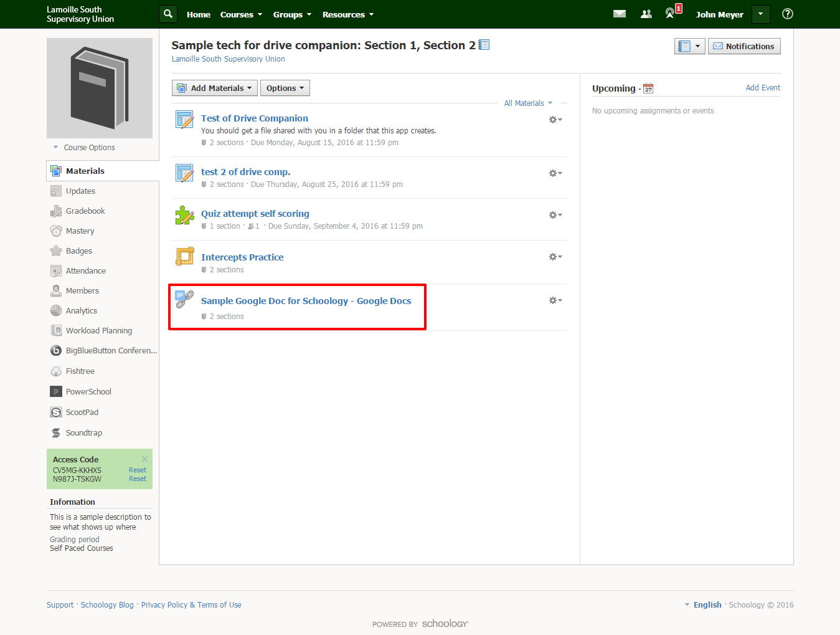Viewport: 840px width, 635px height.
Task: Open gear menu for test 2 of drive comp.
Action: pyautogui.click(x=555, y=173)
